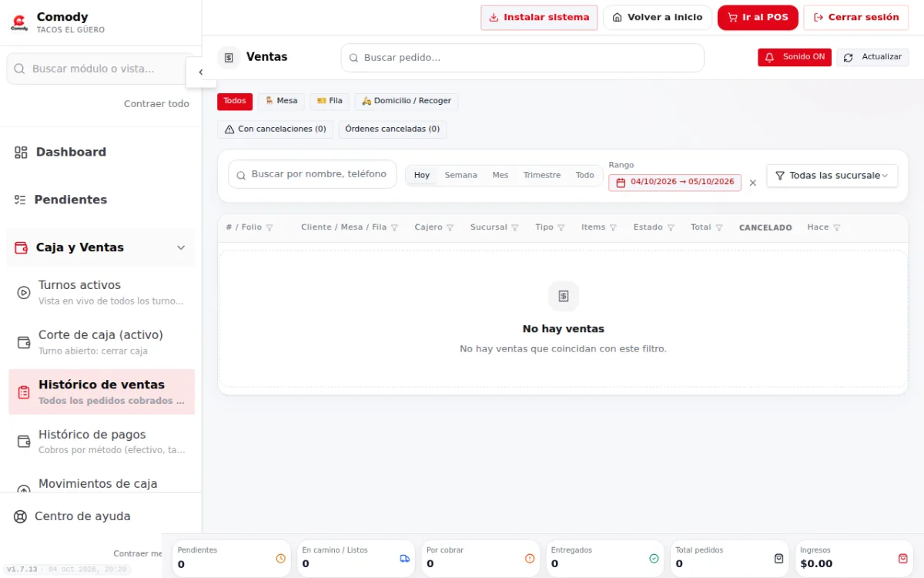Image resolution: width=924 pixels, height=578 pixels.
Task: Click the filter icon on the Folio column
Action: click(269, 228)
